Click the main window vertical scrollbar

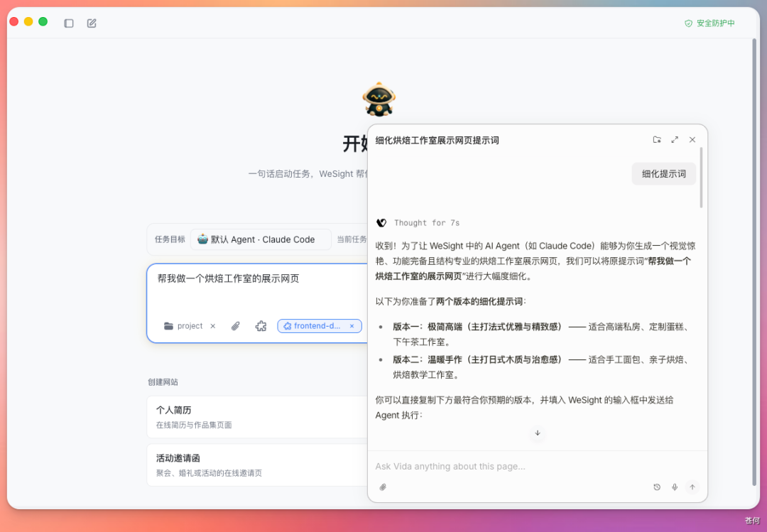754,262
